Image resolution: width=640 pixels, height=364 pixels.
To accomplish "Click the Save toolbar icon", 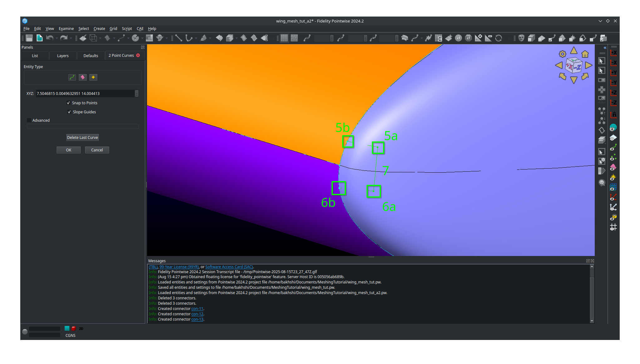I will point(29,38).
